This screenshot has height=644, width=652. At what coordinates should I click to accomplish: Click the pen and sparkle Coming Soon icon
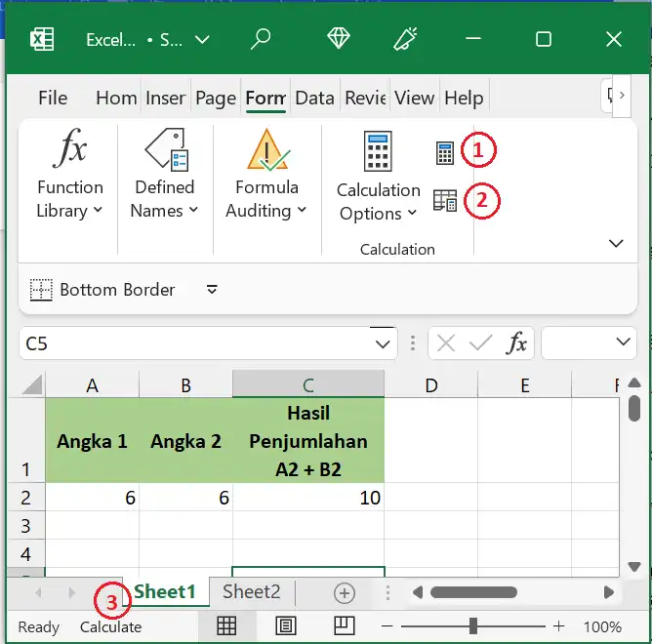pyautogui.click(x=405, y=39)
